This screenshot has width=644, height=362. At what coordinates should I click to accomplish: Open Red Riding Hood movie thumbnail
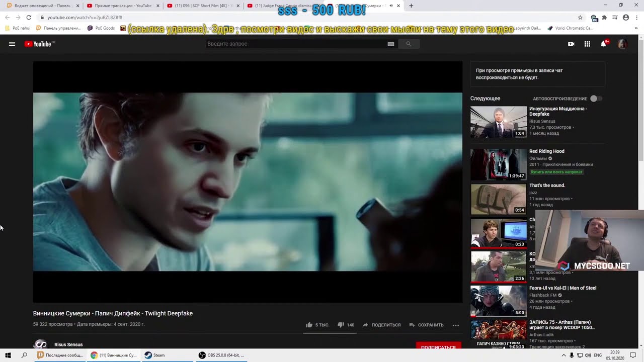pyautogui.click(x=498, y=164)
